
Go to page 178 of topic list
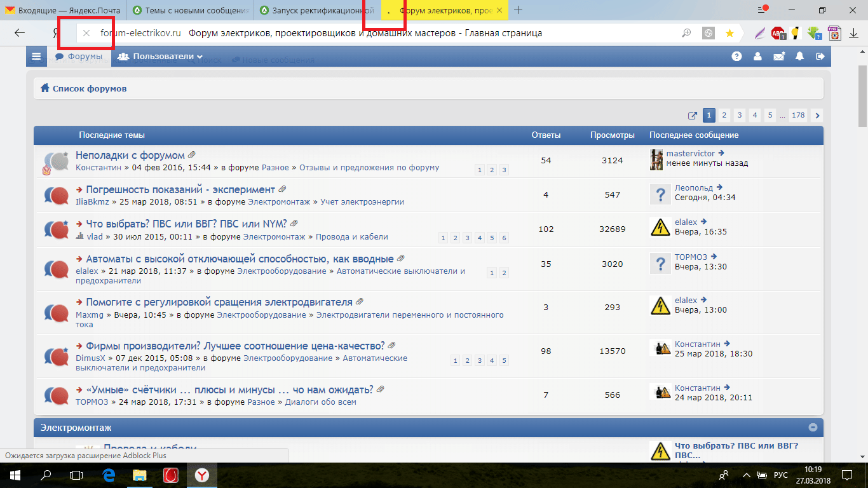point(798,116)
